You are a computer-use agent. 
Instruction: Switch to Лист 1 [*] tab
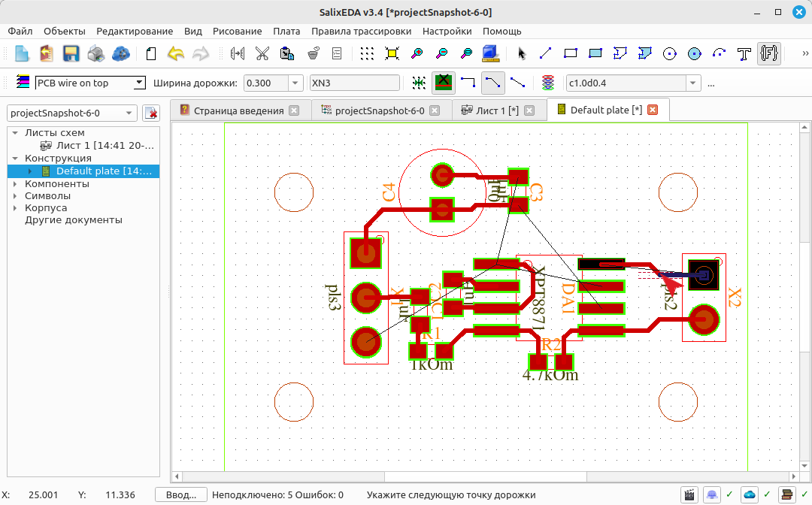click(497, 110)
